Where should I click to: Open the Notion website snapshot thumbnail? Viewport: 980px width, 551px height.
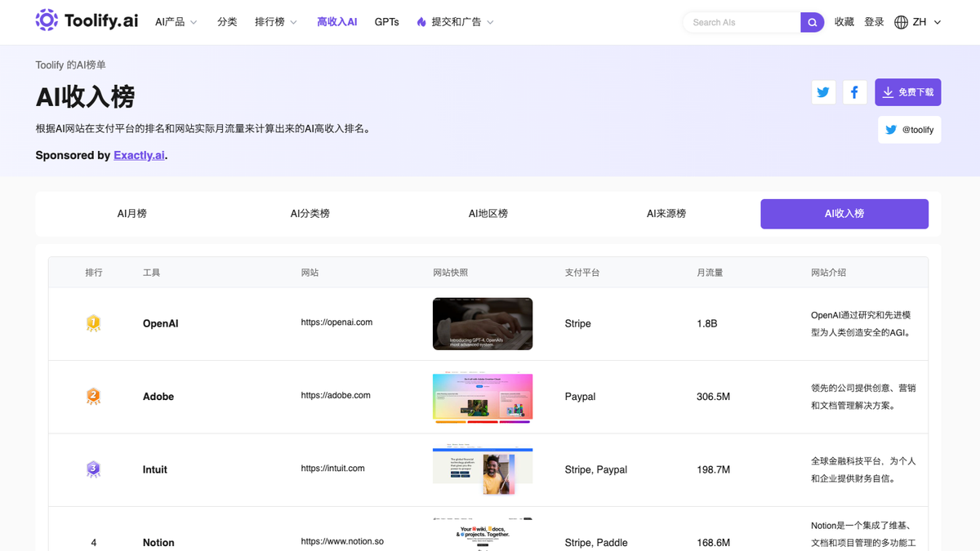pyautogui.click(x=483, y=535)
